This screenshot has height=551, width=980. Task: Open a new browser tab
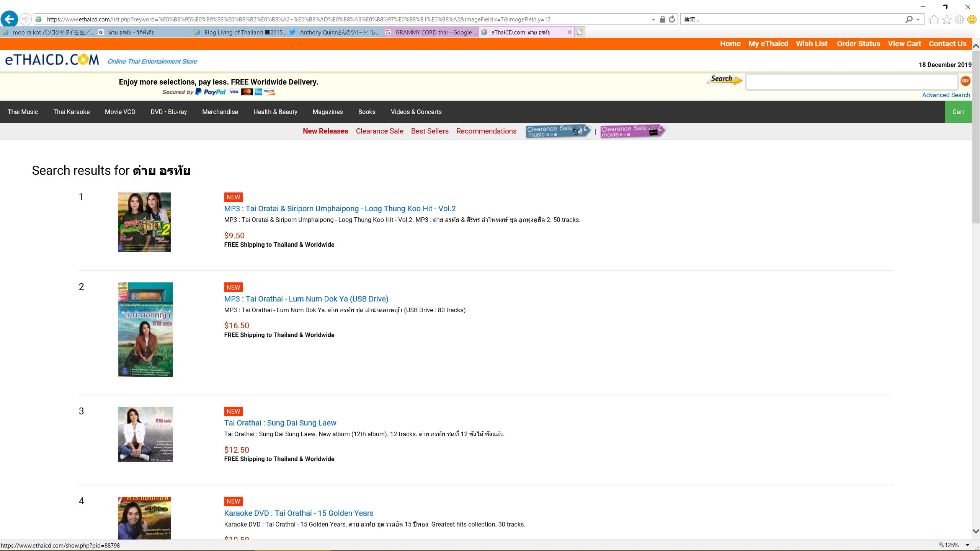point(580,32)
